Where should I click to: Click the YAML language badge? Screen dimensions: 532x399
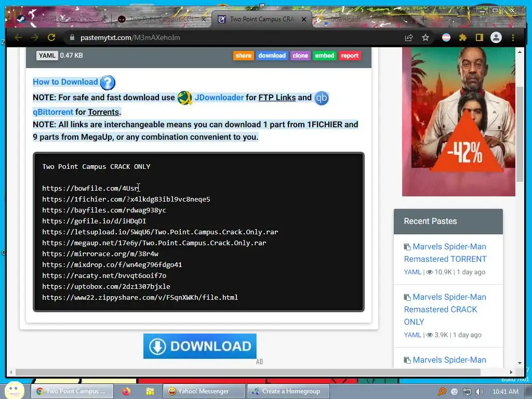[47, 56]
